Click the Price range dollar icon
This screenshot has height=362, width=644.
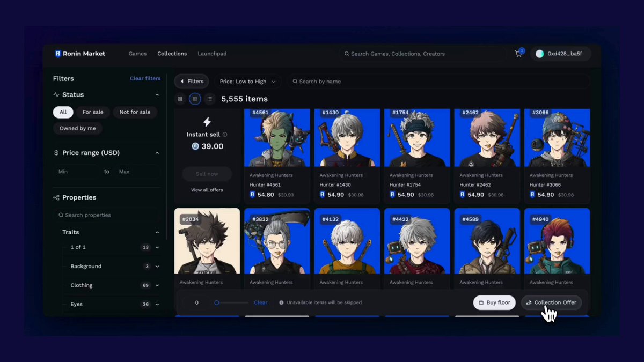[x=56, y=153]
